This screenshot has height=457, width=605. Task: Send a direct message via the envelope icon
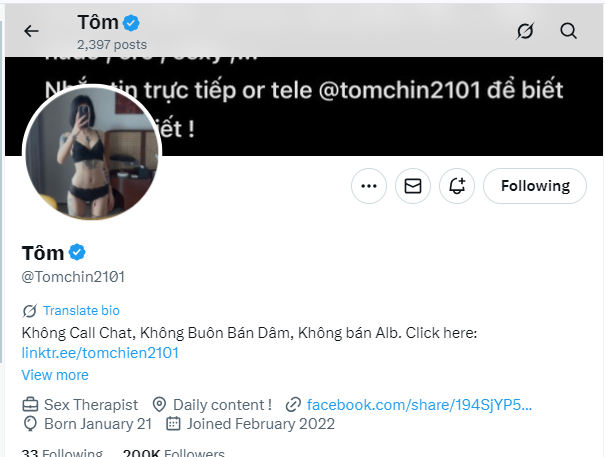pos(411,185)
